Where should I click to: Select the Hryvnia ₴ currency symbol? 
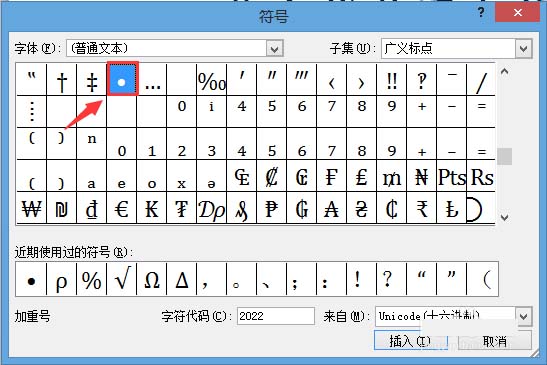coord(362,208)
